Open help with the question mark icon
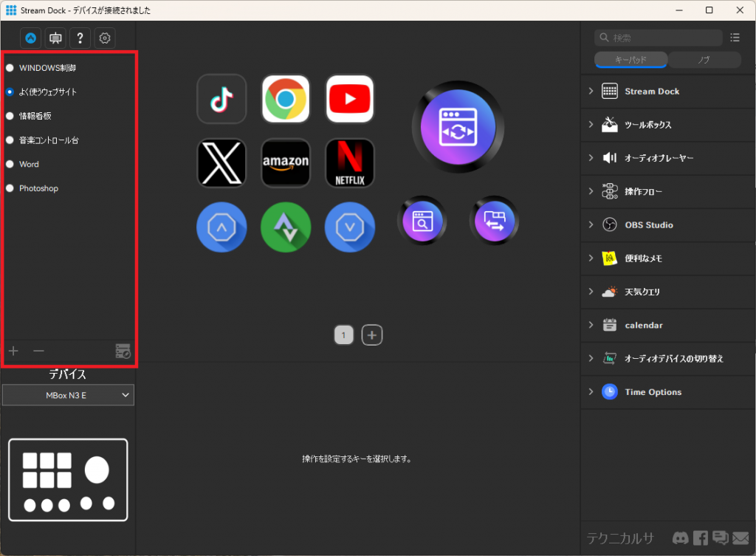 coord(80,38)
